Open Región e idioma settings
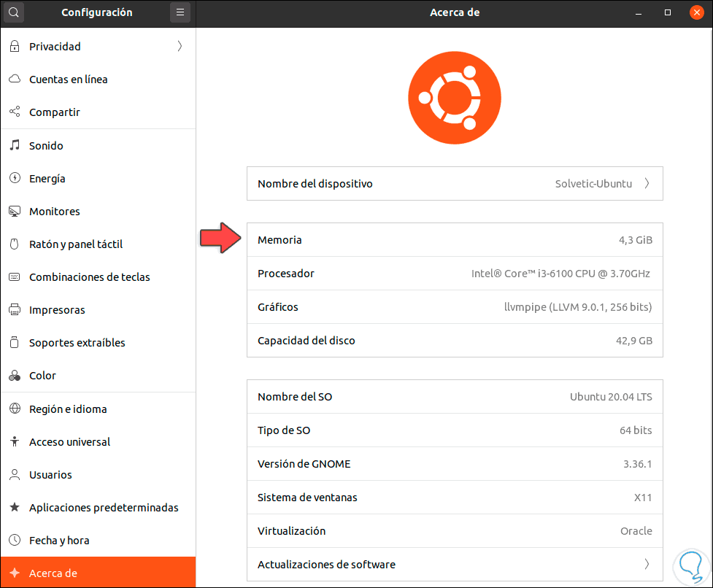 pos(99,409)
